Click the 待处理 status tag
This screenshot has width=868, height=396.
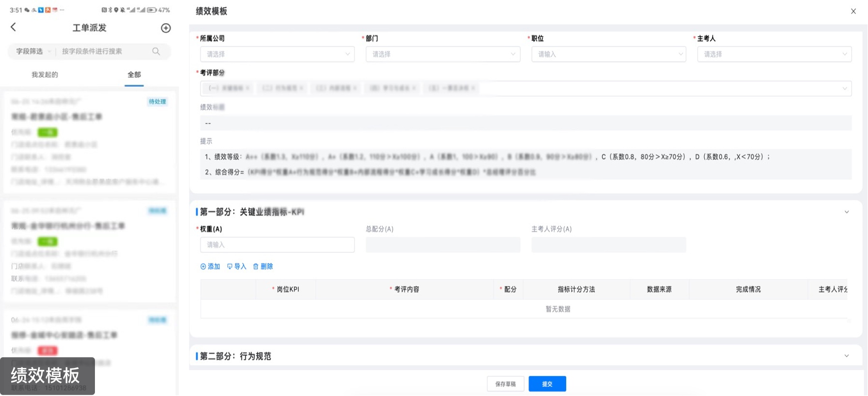tap(157, 102)
